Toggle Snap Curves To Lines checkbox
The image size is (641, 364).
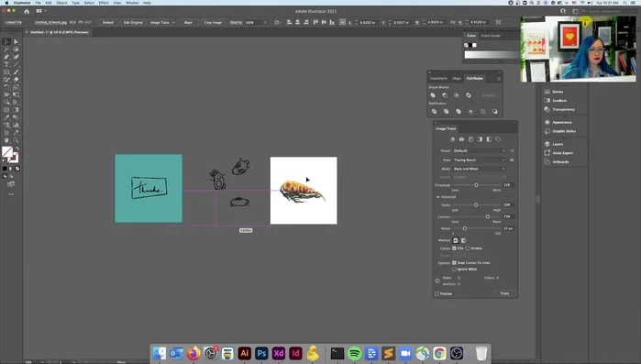454,262
